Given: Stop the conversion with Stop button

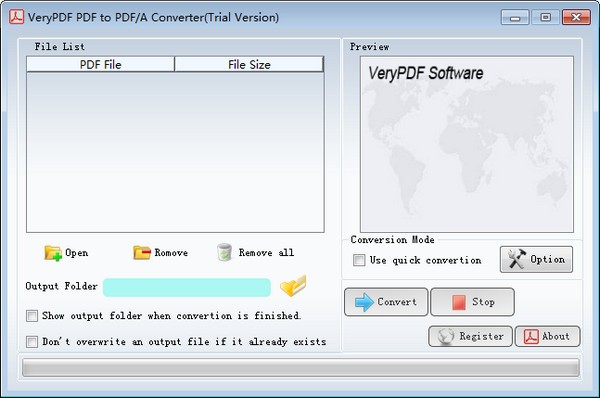Looking at the screenshot, I should [x=472, y=302].
